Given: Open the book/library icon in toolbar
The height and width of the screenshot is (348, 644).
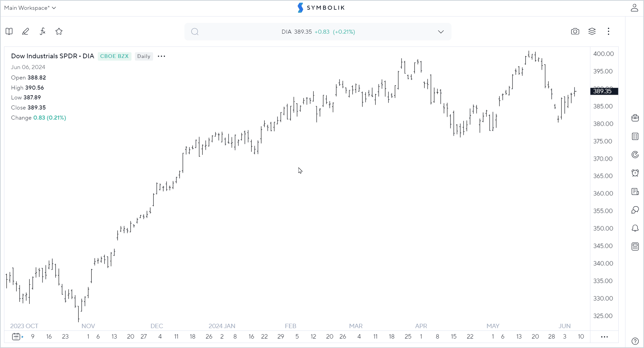Looking at the screenshot, I should pyautogui.click(x=9, y=31).
